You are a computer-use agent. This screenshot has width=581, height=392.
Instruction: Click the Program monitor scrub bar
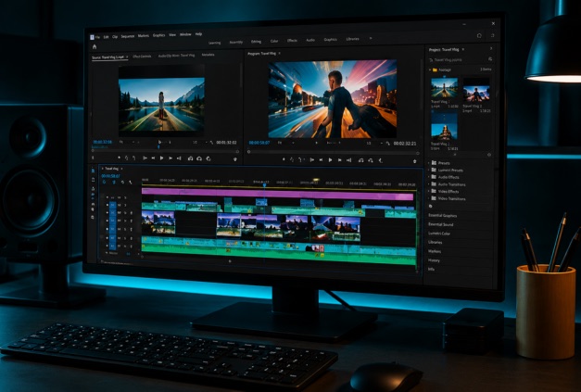pyautogui.click(x=333, y=152)
